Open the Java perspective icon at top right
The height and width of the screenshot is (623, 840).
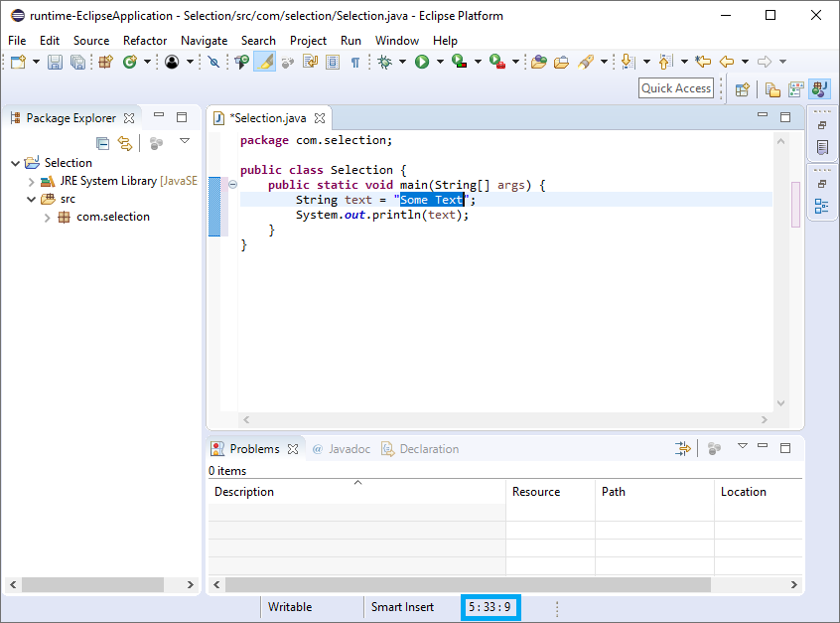point(818,89)
